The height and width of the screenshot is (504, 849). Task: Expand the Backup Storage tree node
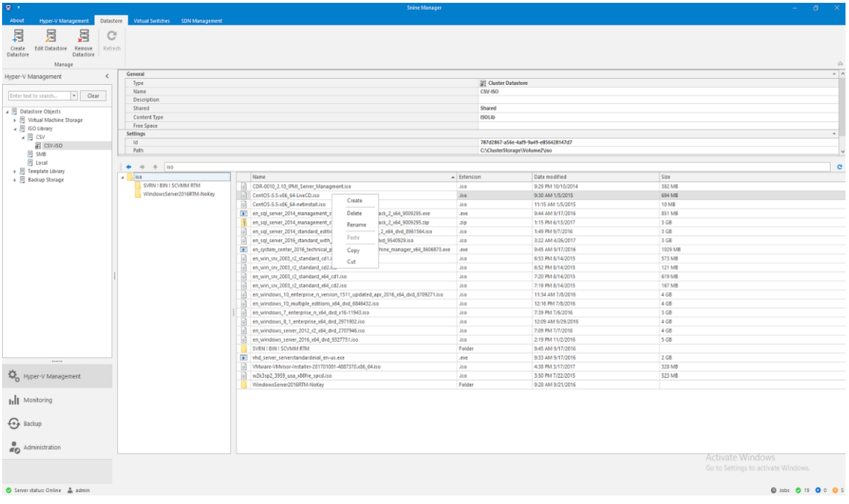[15, 180]
